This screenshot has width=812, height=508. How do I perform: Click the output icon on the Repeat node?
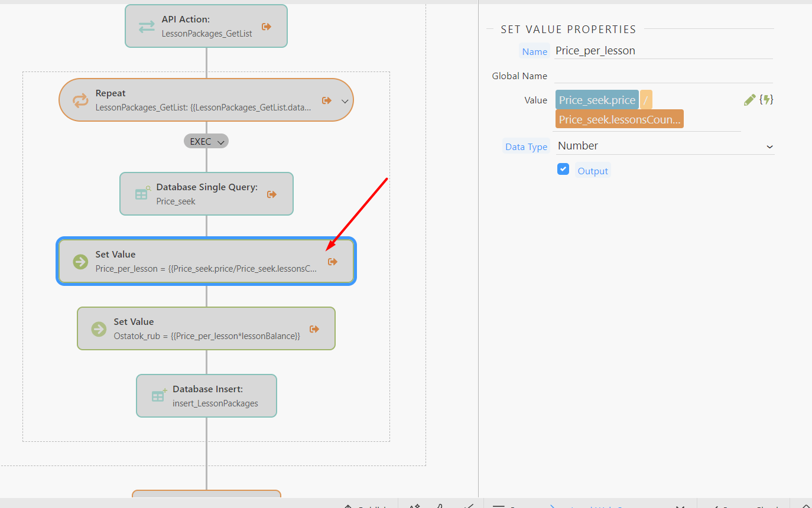click(326, 100)
